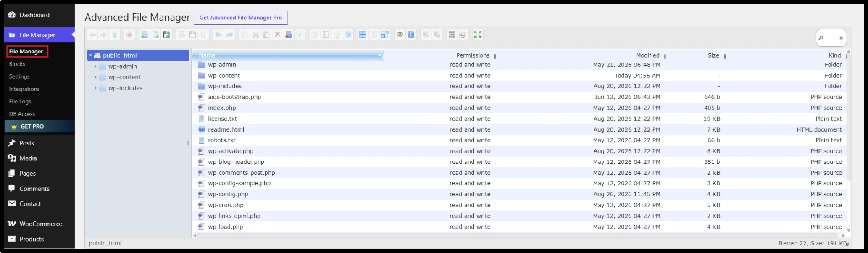Open Dashboard in the WordPress sidebar
Screen dimensions: 868x253
coord(34,15)
